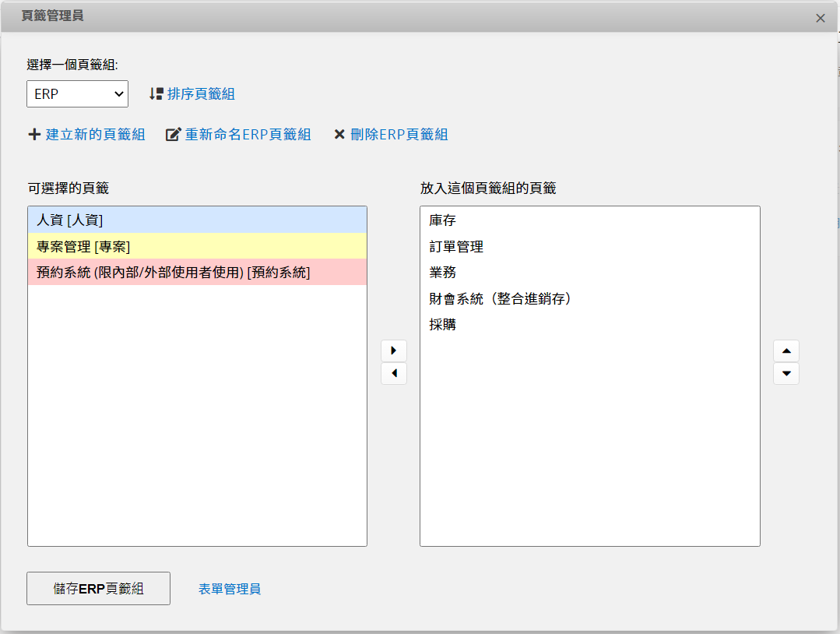The width and height of the screenshot is (840, 634).
Task: Click the 儲存ERP頁籤組 button
Action: point(99,589)
